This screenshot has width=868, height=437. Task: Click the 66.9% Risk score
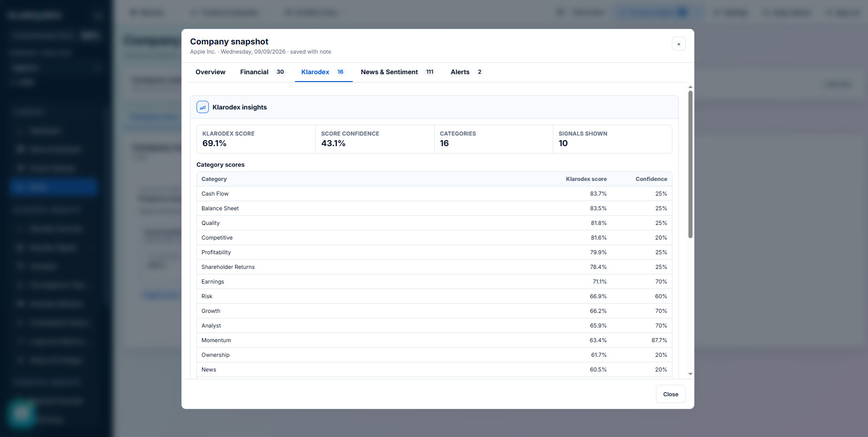[598, 296]
